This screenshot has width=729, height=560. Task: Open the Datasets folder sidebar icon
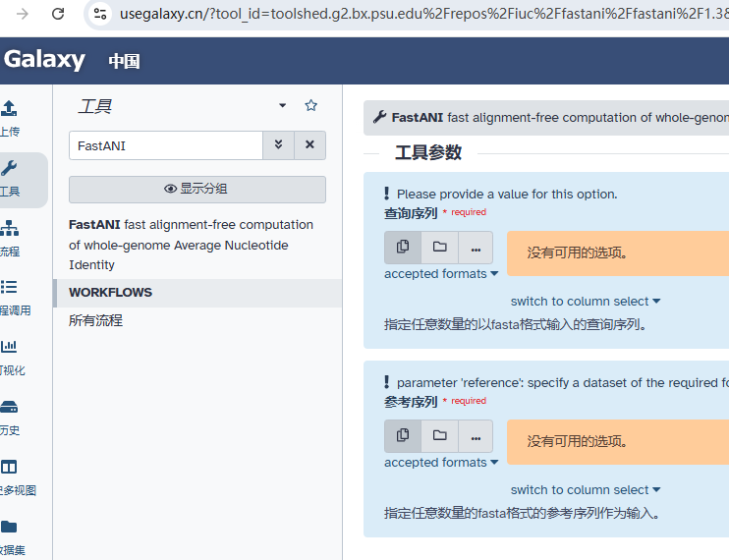point(9,527)
